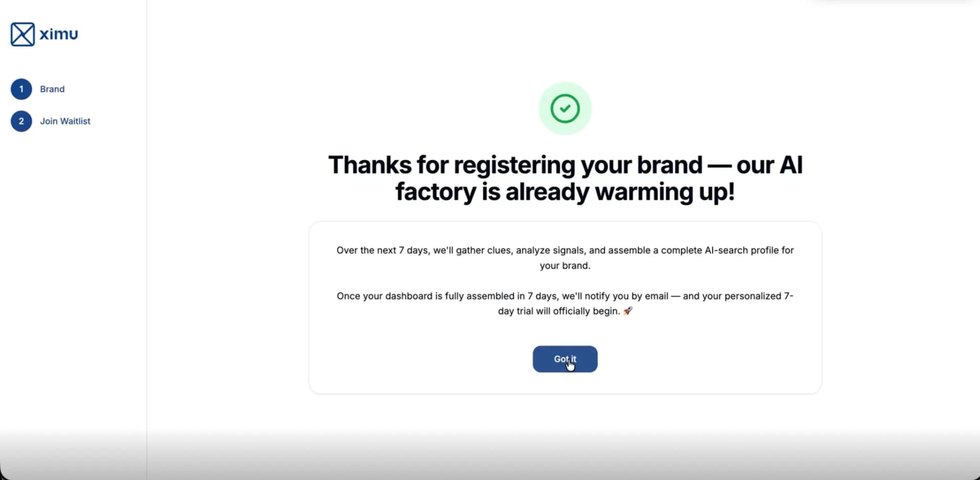Switch to the Join Waitlist stage
The width and height of the screenshot is (980, 480).
pyautogui.click(x=65, y=121)
